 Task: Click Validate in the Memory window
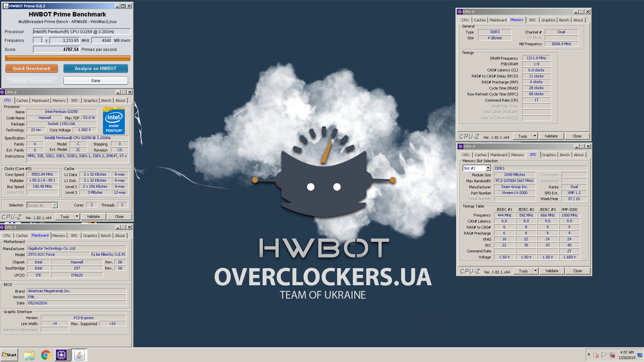pos(551,136)
